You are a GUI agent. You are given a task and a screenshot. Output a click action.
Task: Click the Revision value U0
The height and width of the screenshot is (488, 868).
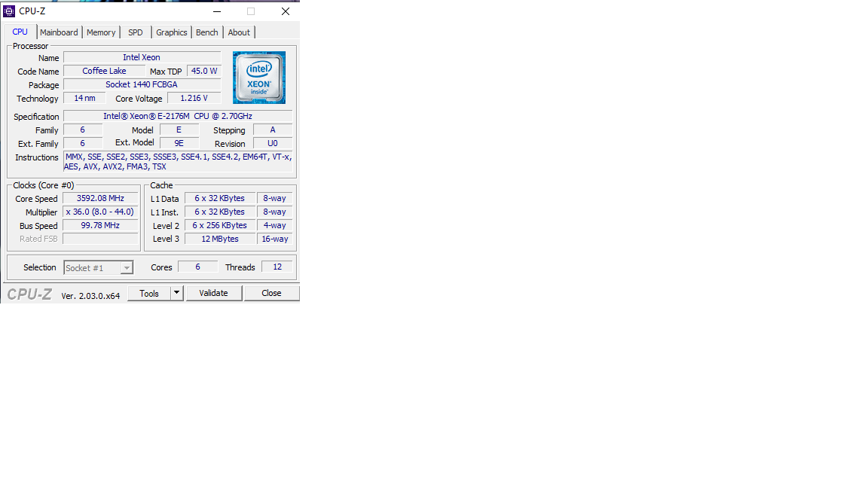(x=272, y=143)
